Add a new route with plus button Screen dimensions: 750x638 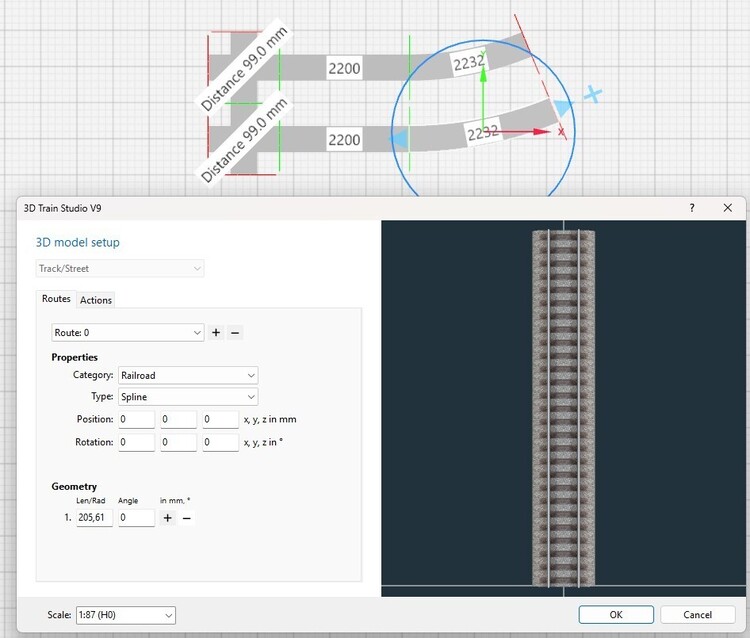coord(216,332)
